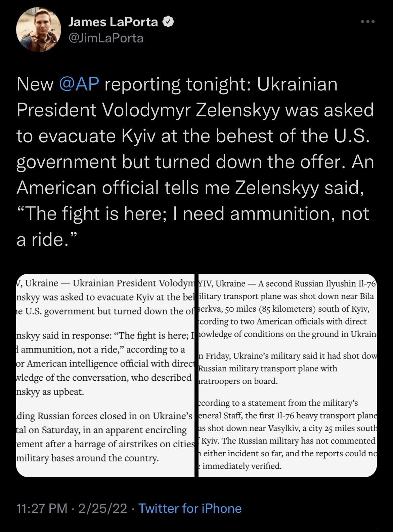Open the right attached Il-76 article screenshot

pyautogui.click(x=288, y=375)
